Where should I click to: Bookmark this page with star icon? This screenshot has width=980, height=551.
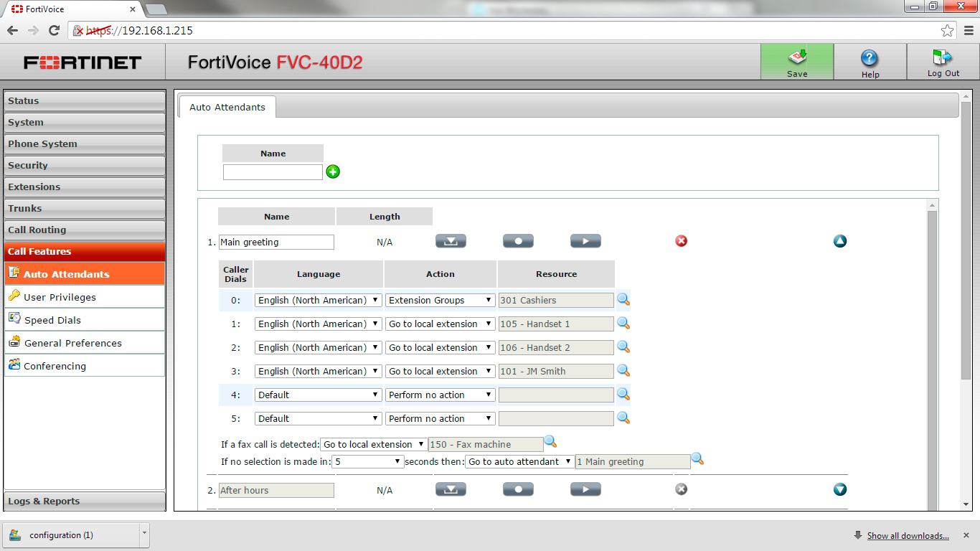[947, 30]
